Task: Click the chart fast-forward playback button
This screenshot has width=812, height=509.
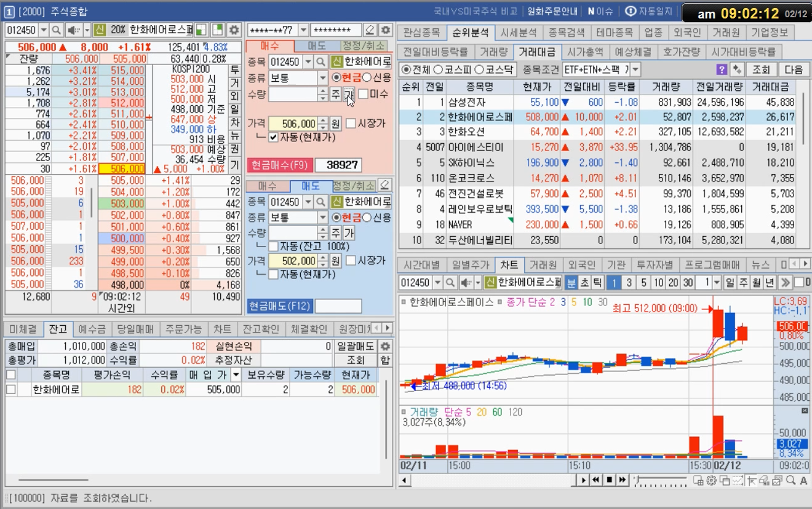Action: (623, 479)
